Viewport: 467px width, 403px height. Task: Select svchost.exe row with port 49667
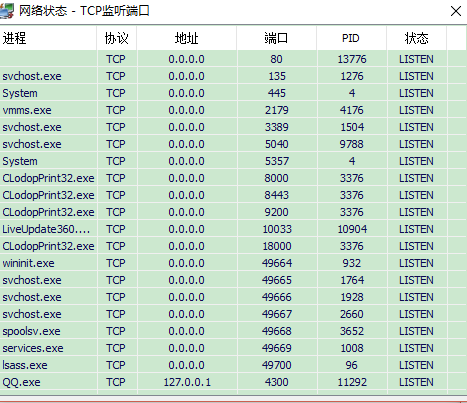click(233, 314)
